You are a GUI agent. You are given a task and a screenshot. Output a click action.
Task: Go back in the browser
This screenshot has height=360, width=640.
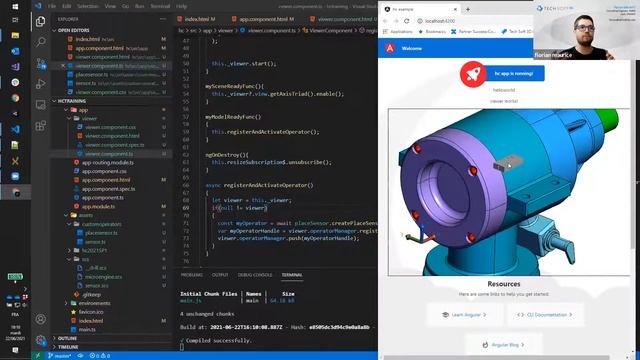385,21
